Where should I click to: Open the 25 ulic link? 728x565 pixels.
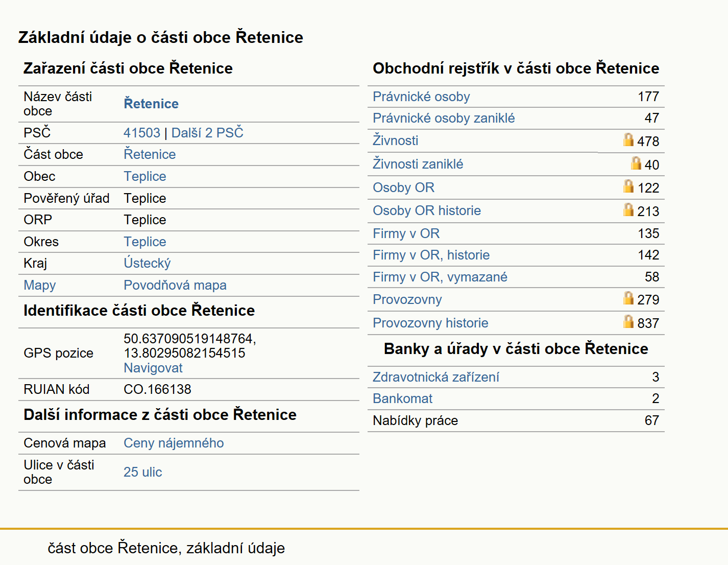click(x=143, y=472)
